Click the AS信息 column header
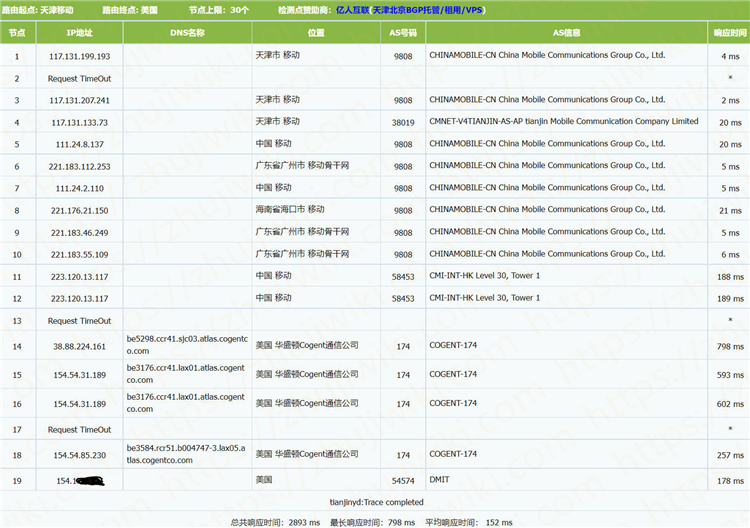Viewport: 750px width, 528px height. [566, 33]
